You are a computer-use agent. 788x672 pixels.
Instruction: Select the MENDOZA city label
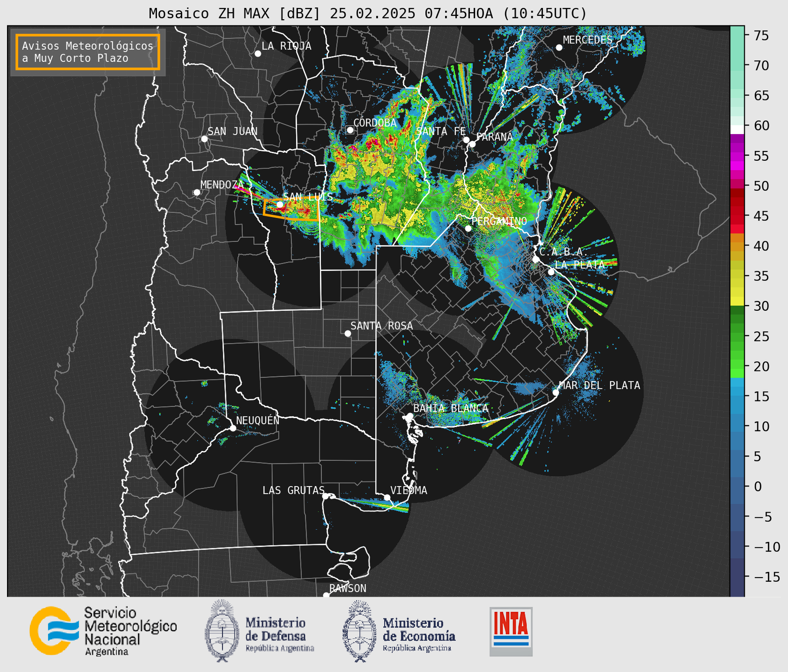pos(222,185)
